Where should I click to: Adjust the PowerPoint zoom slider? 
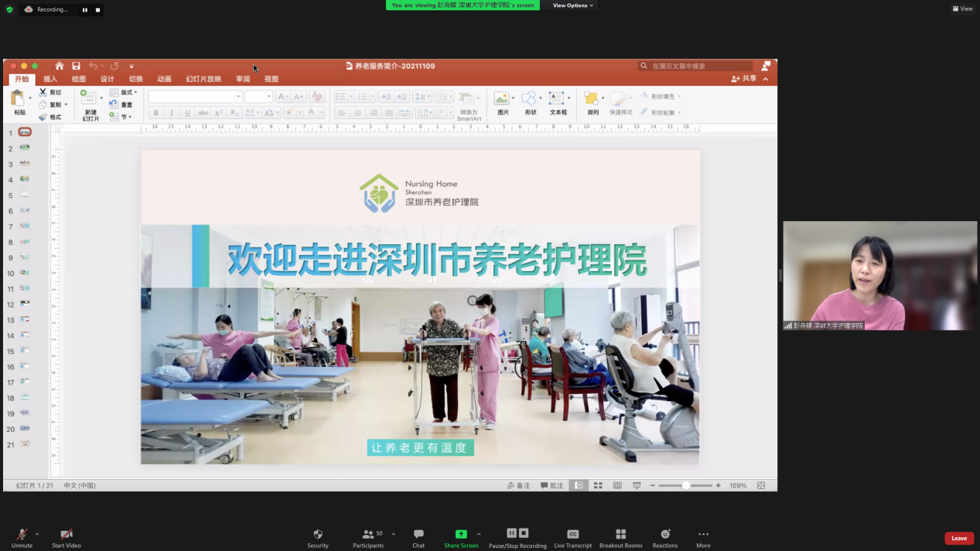tap(686, 485)
